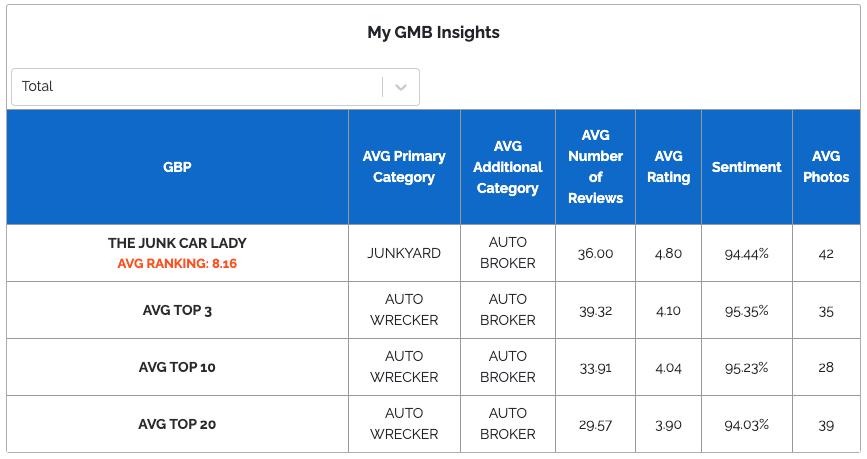Expand the Total dropdown chevron arrow
This screenshot has height=459, width=867.
[401, 87]
